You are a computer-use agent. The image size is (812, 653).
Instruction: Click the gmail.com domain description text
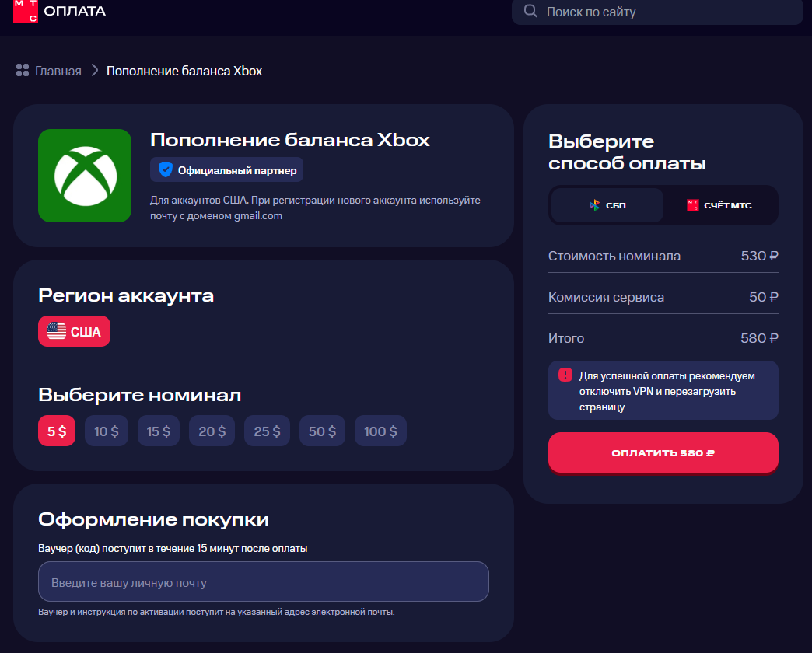pos(315,208)
